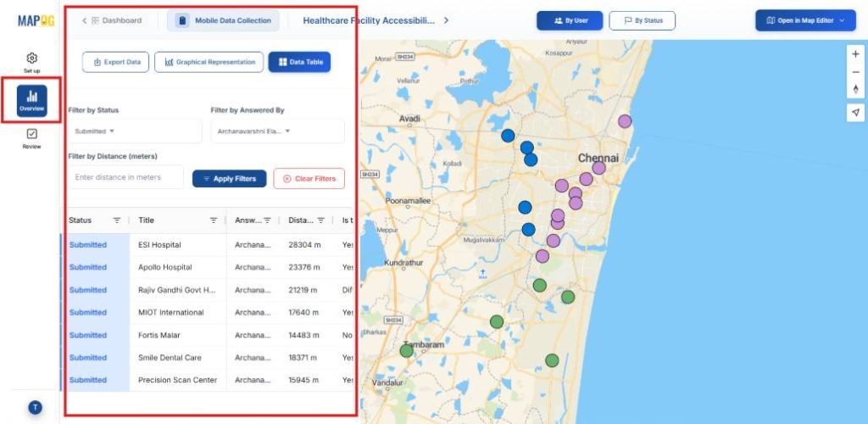
Task: Select Rajiv Gandhi Govt H... row
Action: pos(177,290)
